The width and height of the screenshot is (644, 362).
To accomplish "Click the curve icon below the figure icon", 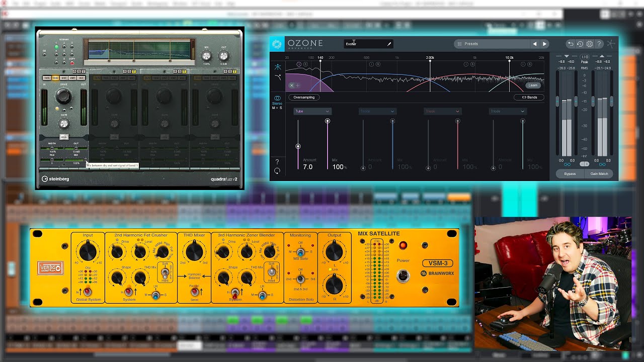I will tap(277, 77).
